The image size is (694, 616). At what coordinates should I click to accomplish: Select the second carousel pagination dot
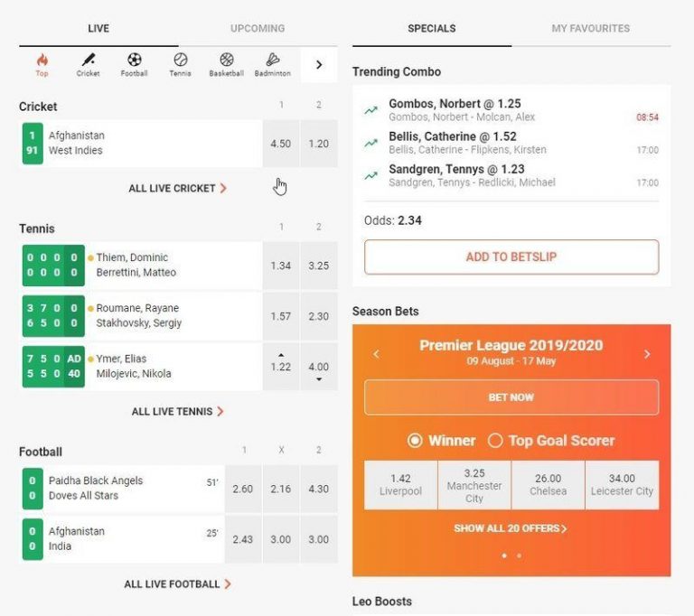point(519,555)
